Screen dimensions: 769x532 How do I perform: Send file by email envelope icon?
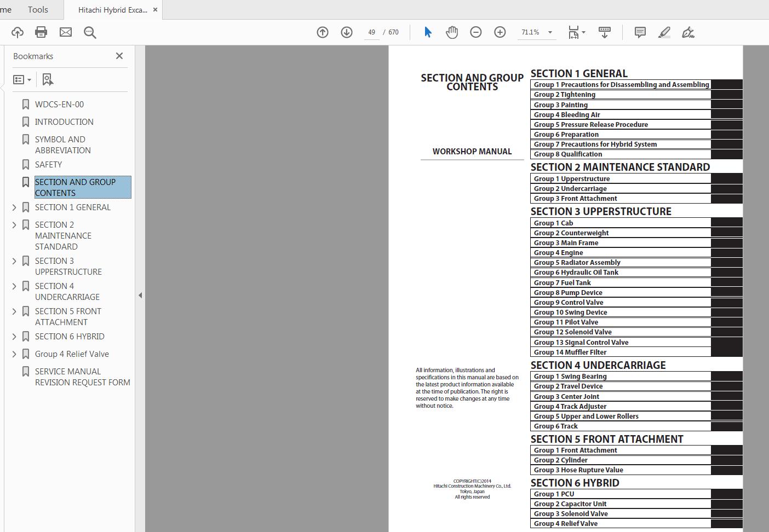coord(66,32)
